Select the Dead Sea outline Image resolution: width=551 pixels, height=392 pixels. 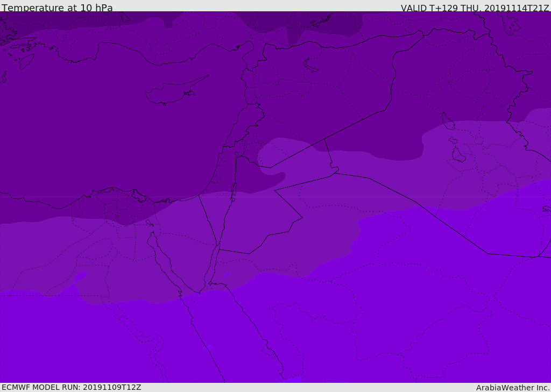(x=234, y=190)
